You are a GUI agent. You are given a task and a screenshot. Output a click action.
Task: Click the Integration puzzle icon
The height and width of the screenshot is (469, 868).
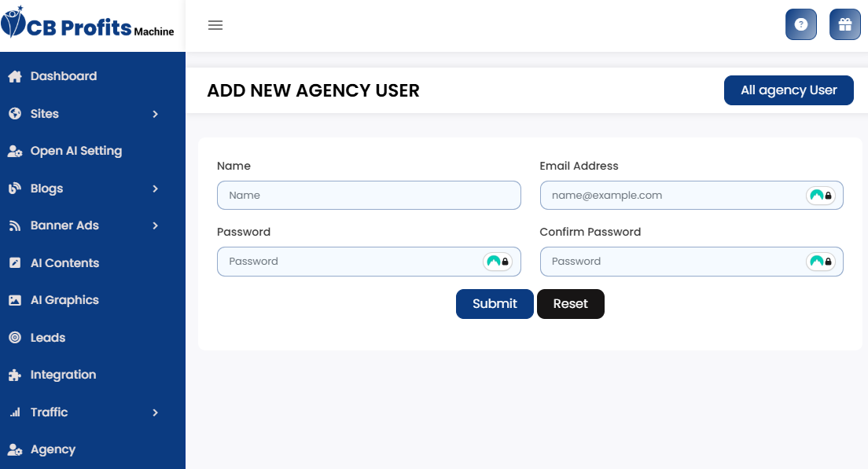pyautogui.click(x=14, y=376)
